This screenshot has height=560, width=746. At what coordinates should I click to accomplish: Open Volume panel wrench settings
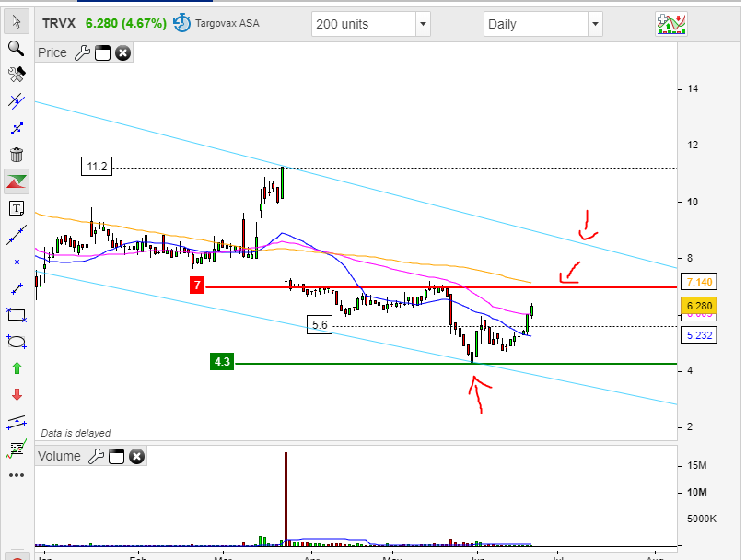pos(96,456)
